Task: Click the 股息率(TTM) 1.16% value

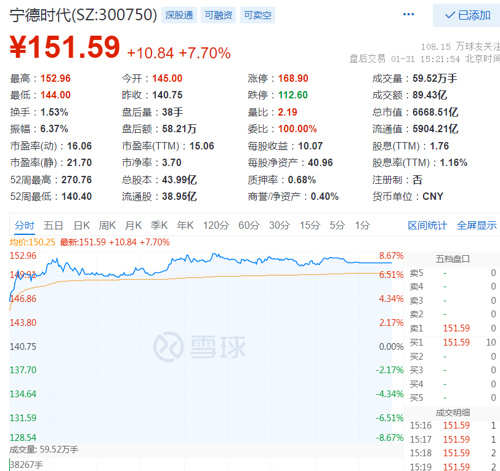Action: pyautogui.click(x=453, y=163)
